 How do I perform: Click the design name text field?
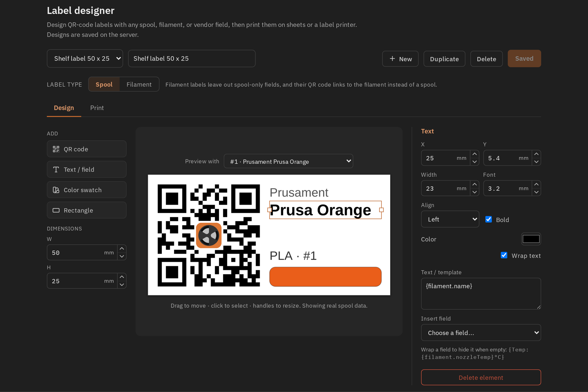[192, 58]
